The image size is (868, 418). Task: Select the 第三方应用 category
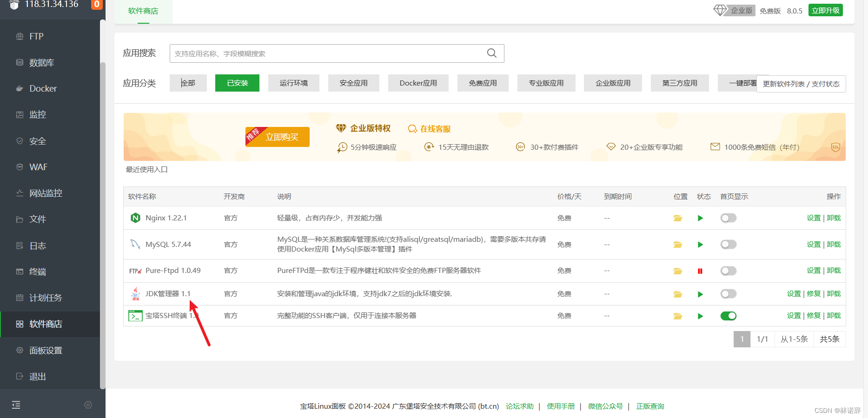point(680,83)
